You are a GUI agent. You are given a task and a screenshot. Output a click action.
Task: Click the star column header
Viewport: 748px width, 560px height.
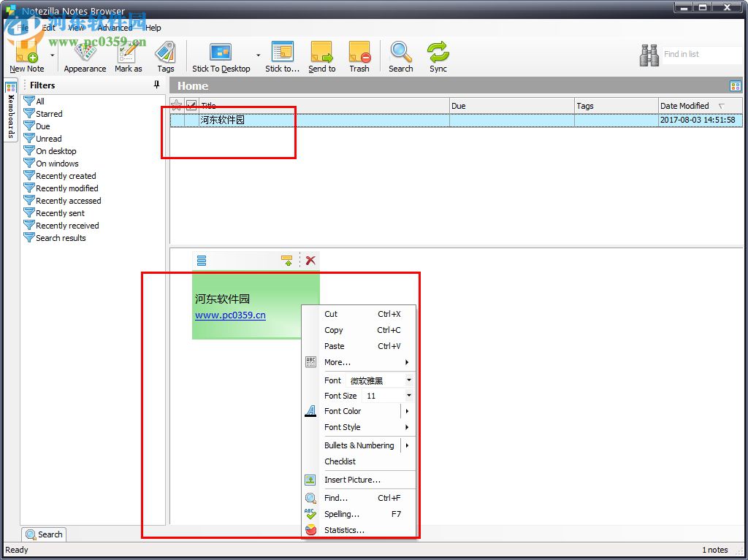178,105
